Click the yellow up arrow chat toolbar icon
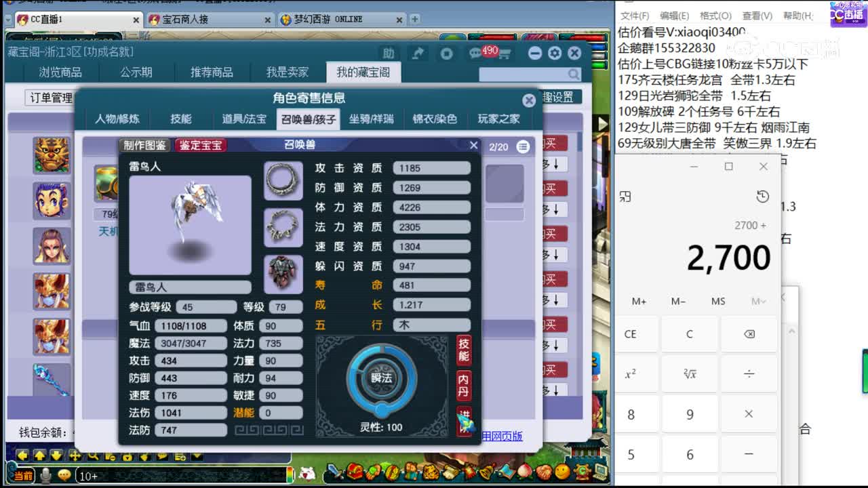The image size is (868, 488). pos(39,456)
